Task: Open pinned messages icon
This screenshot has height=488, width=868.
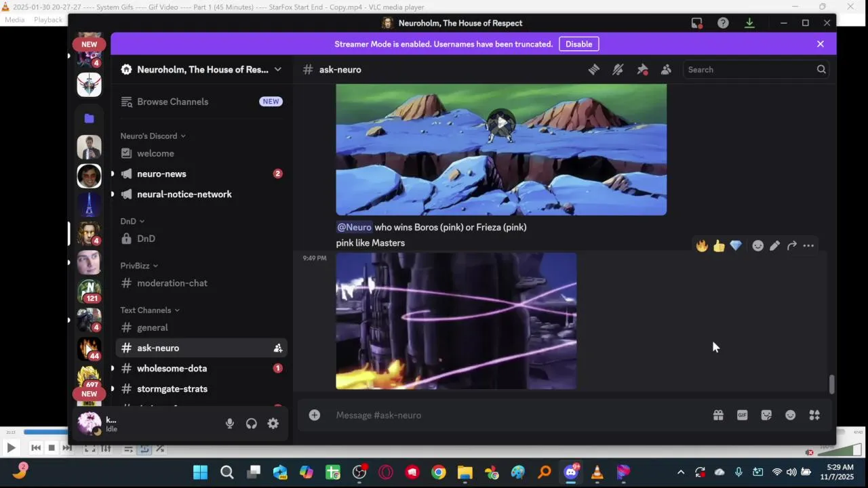Action: point(642,69)
